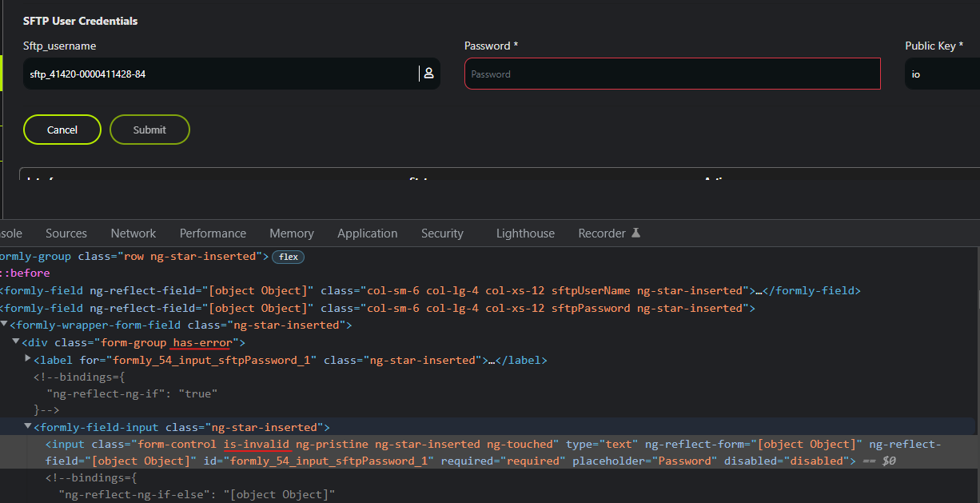The image size is (980, 503).
Task: Click the experimental warning icon beside Recorder
Action: click(635, 232)
